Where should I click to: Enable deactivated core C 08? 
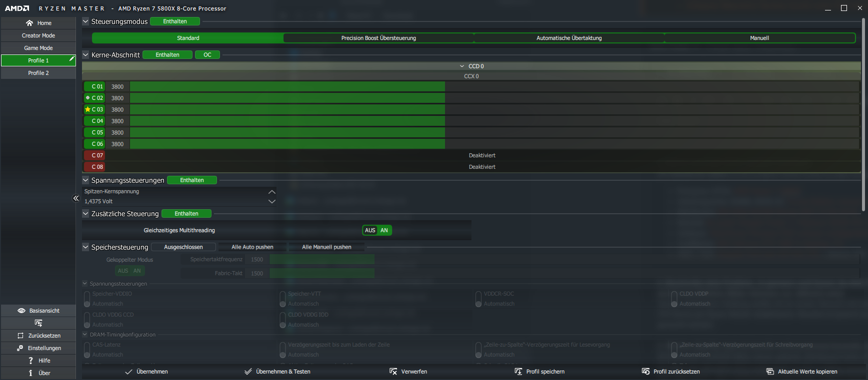(x=94, y=167)
